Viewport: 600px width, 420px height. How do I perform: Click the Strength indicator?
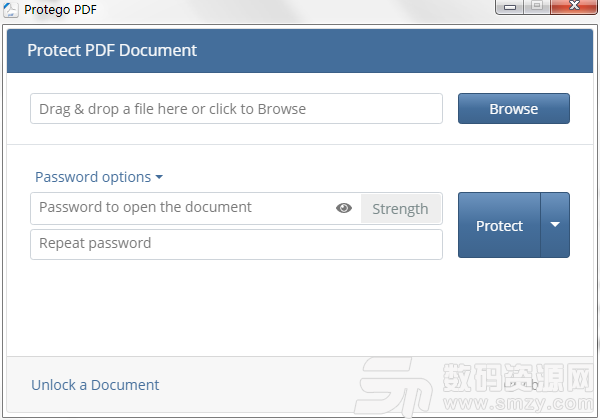point(401,209)
